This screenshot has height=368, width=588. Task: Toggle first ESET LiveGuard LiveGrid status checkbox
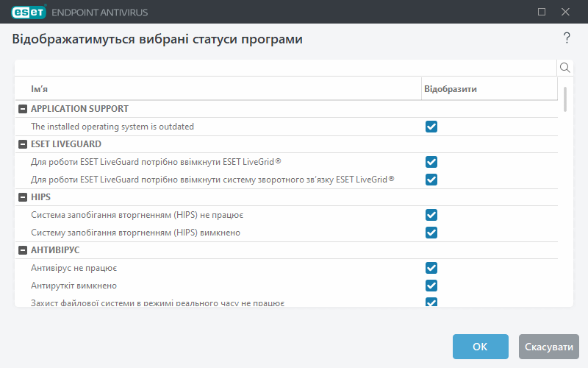431,162
